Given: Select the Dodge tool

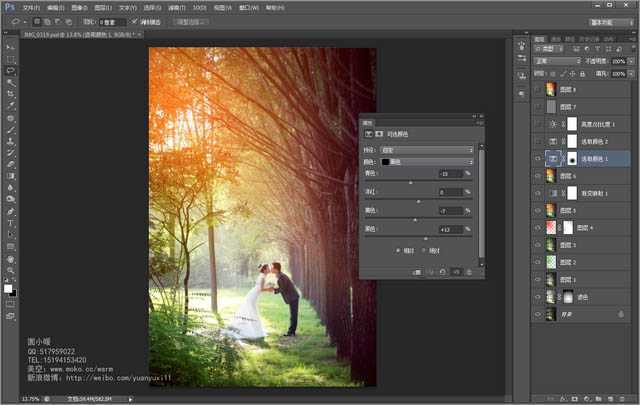Looking at the screenshot, I should [11, 199].
